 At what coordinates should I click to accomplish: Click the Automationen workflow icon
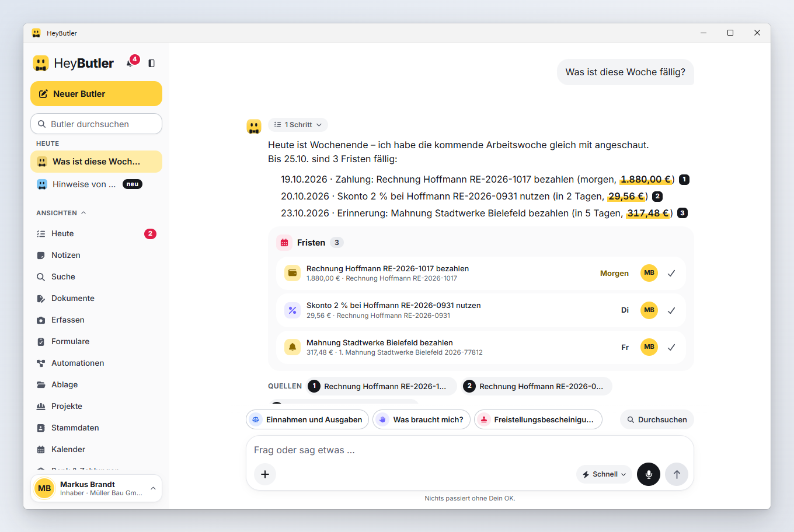click(41, 363)
